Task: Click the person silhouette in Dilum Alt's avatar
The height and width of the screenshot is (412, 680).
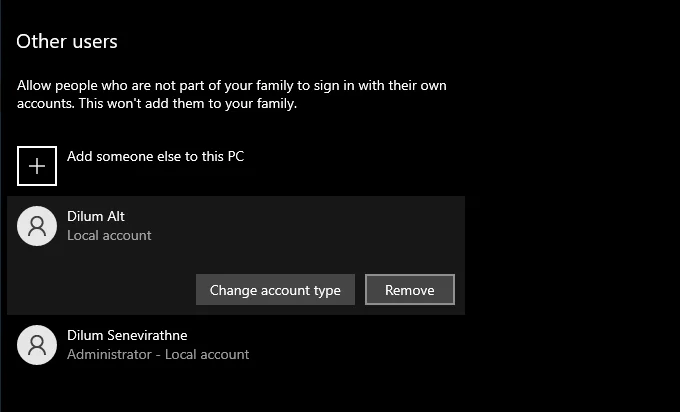Action: (37, 226)
